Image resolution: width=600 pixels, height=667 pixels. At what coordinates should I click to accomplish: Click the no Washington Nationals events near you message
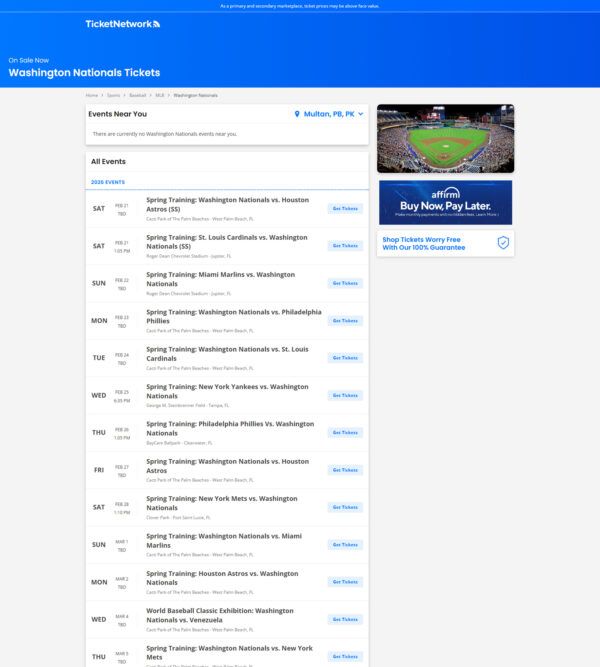[165, 134]
